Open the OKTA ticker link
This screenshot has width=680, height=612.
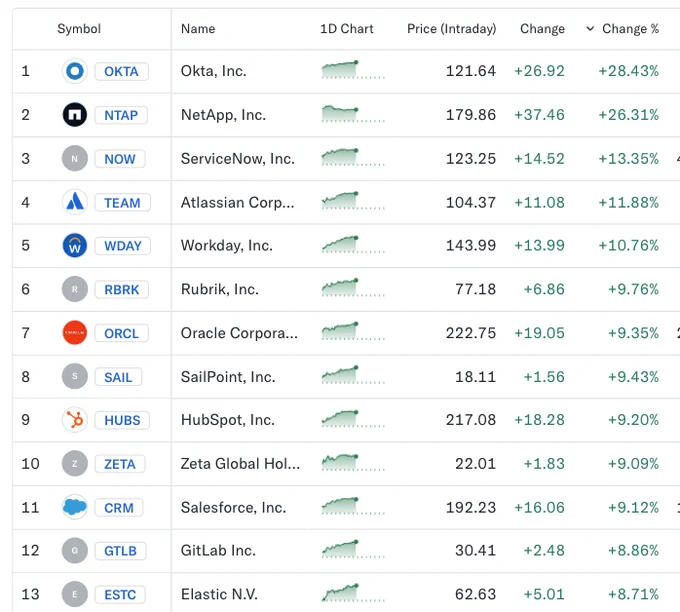pyautogui.click(x=121, y=71)
